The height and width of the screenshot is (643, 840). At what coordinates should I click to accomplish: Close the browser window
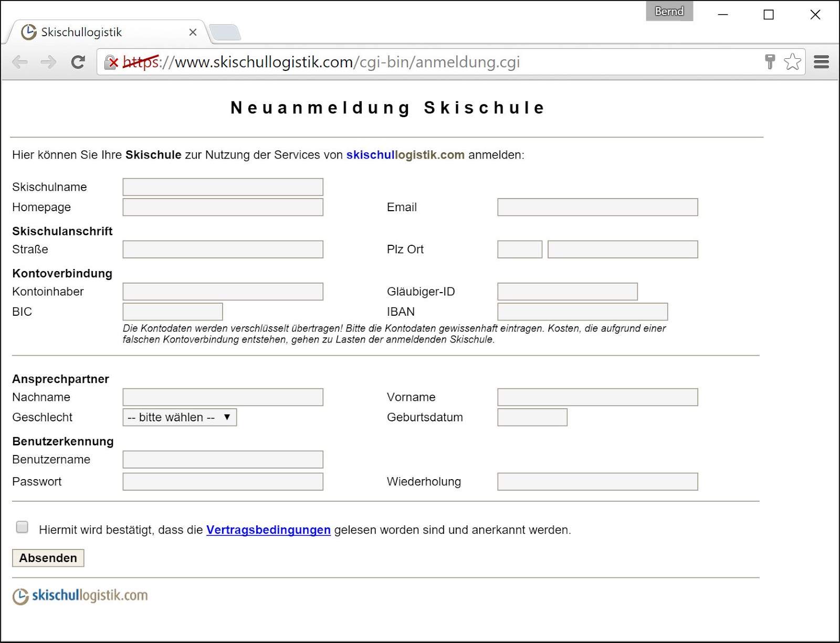[815, 14]
